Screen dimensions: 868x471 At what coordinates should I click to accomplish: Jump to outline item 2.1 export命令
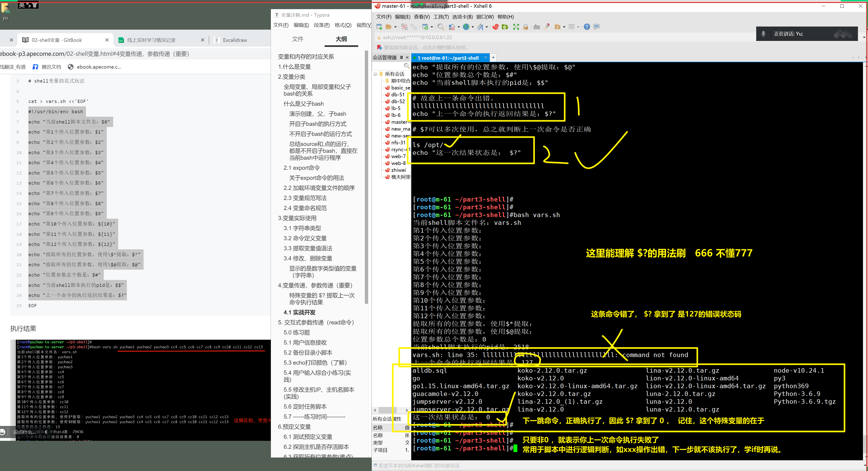tap(302, 168)
